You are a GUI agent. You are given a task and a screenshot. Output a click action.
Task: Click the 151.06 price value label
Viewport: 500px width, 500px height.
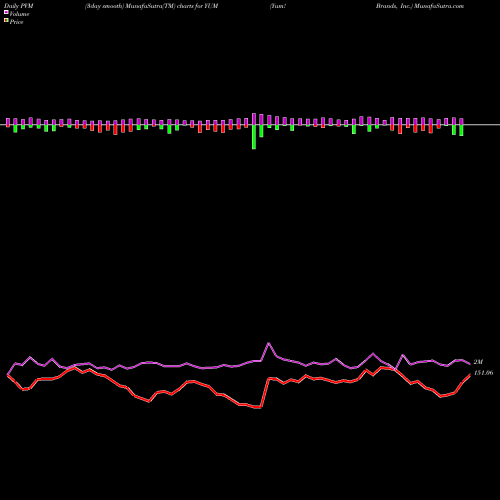pos(483,373)
